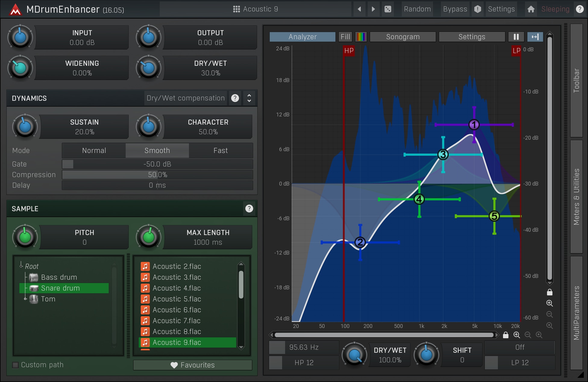Toggle the Analyzer button
The image size is (588, 382).
tap(302, 37)
